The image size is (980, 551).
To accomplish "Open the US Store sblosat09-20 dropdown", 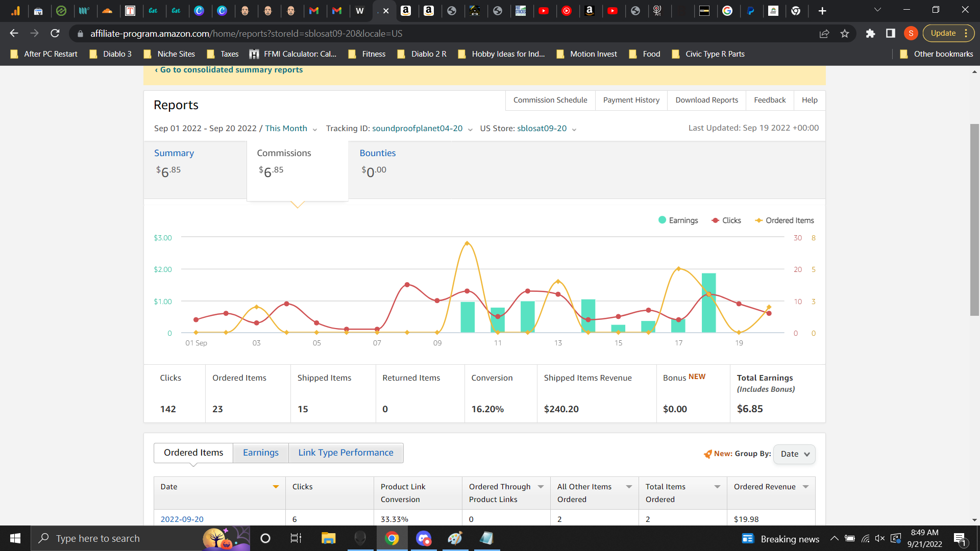I will 547,129.
